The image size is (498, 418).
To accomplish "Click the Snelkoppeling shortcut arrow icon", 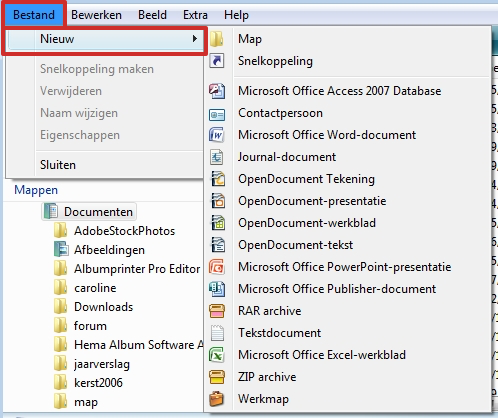I will tap(217, 61).
